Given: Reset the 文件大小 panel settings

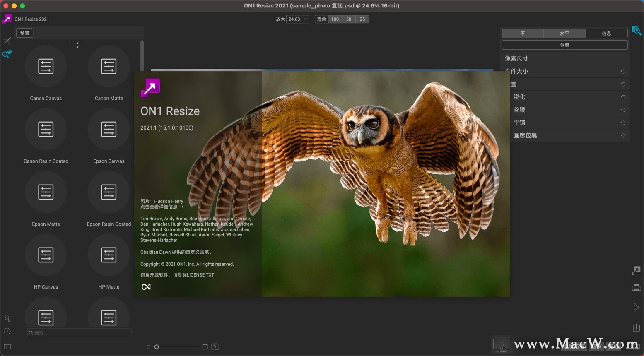Looking at the screenshot, I should 623,71.
